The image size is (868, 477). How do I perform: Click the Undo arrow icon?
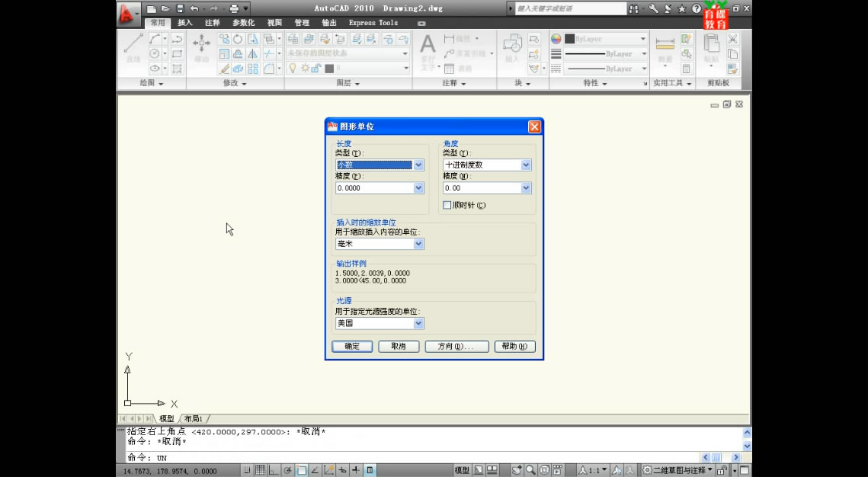point(194,9)
